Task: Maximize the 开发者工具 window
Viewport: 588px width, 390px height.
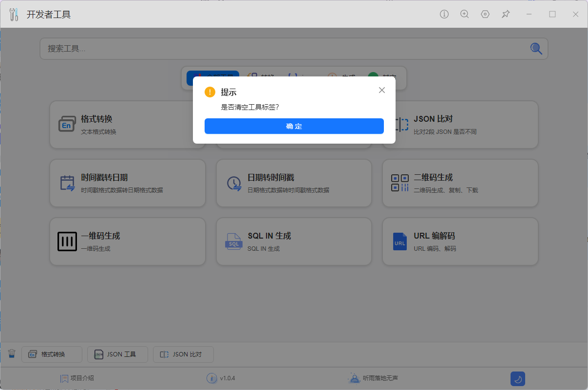Action: coord(552,14)
